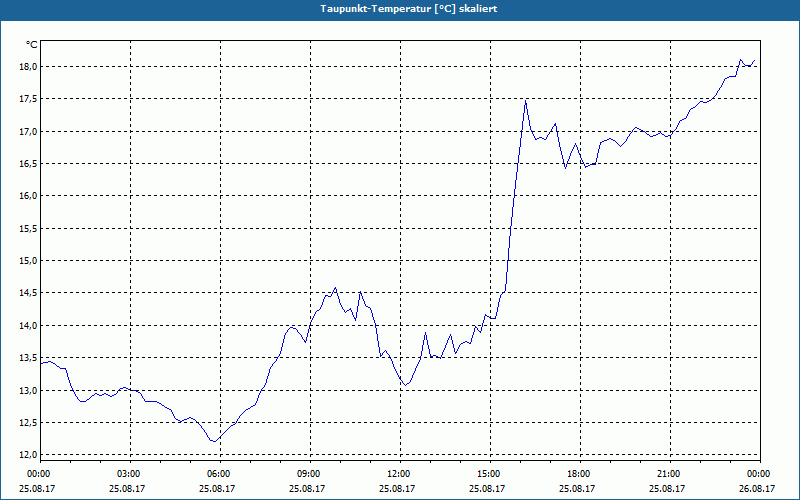Click the '03:00' time label
The height and width of the screenshot is (500, 800).
(127, 474)
